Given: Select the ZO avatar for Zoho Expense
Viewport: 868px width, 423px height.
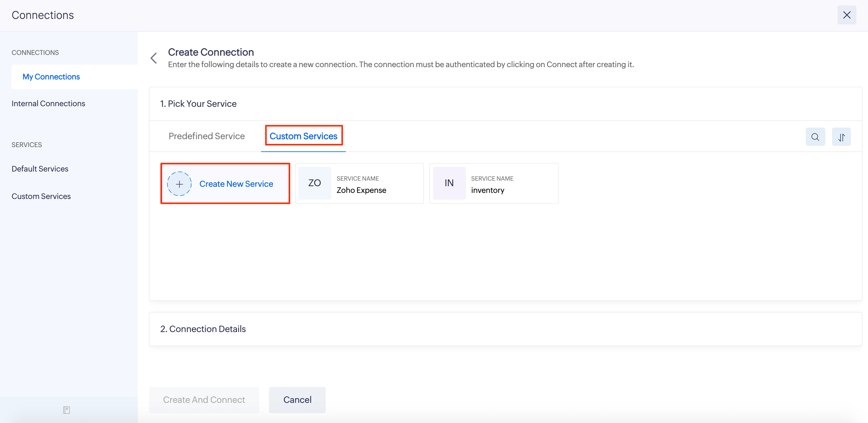Looking at the screenshot, I should pos(314,183).
